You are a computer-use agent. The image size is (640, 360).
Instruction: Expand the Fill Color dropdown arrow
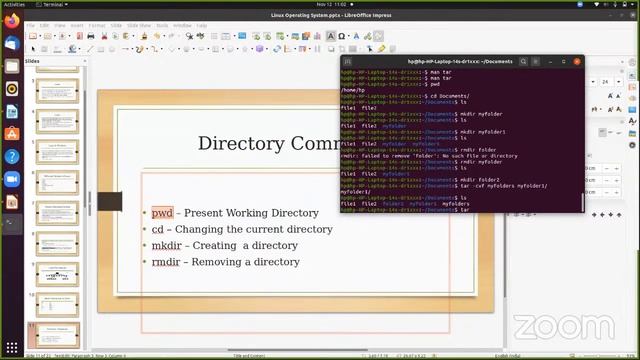79,49
